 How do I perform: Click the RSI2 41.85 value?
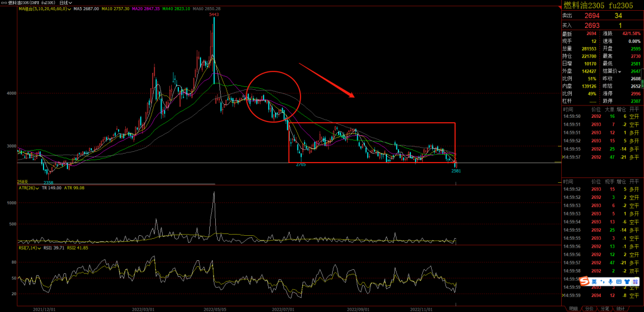[x=77, y=248]
